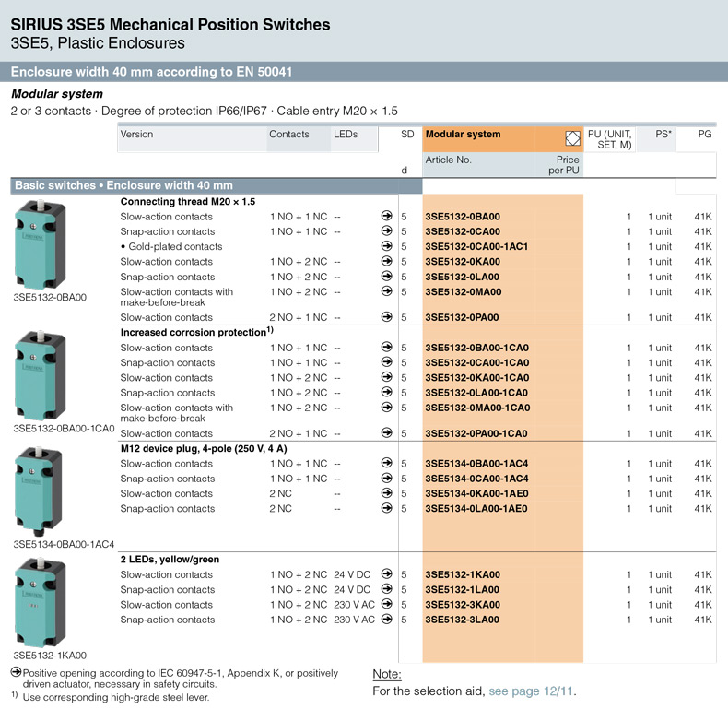Viewport: 728px width, 709px height.
Task: Click positive opening icon beside 3SE5132-3LA00
Action: [x=387, y=620]
